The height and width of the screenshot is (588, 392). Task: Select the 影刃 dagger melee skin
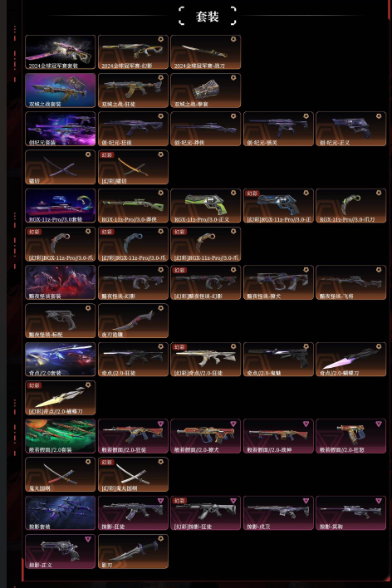(x=133, y=551)
